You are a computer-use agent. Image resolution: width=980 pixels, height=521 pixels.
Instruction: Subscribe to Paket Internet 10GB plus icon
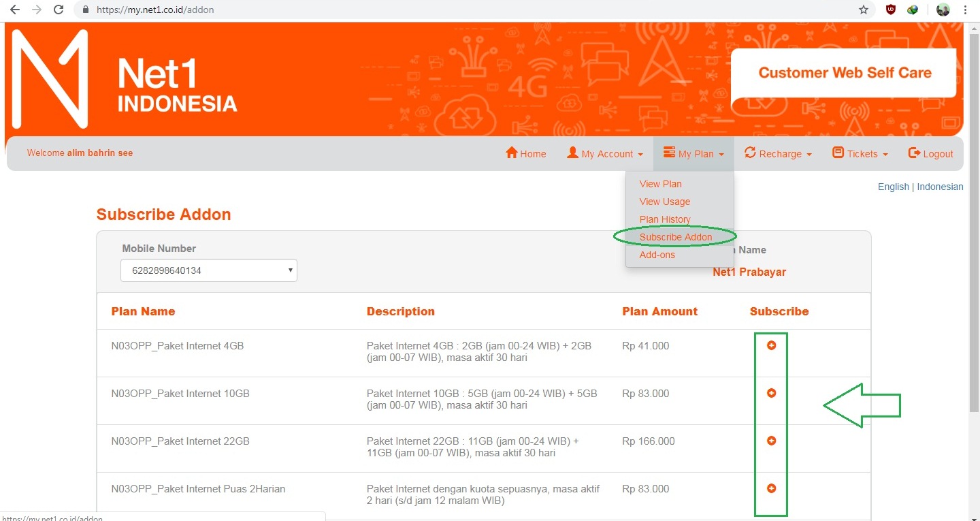pos(771,393)
